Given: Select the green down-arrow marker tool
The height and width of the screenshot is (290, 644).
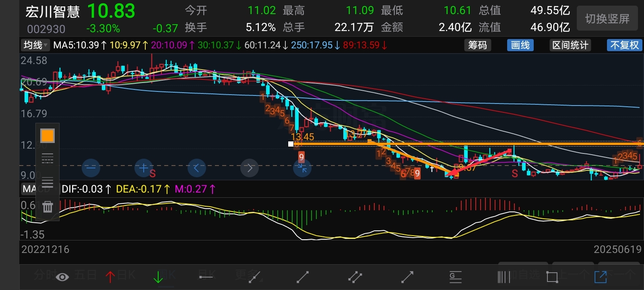Looking at the screenshot, I should pyautogui.click(x=158, y=277).
